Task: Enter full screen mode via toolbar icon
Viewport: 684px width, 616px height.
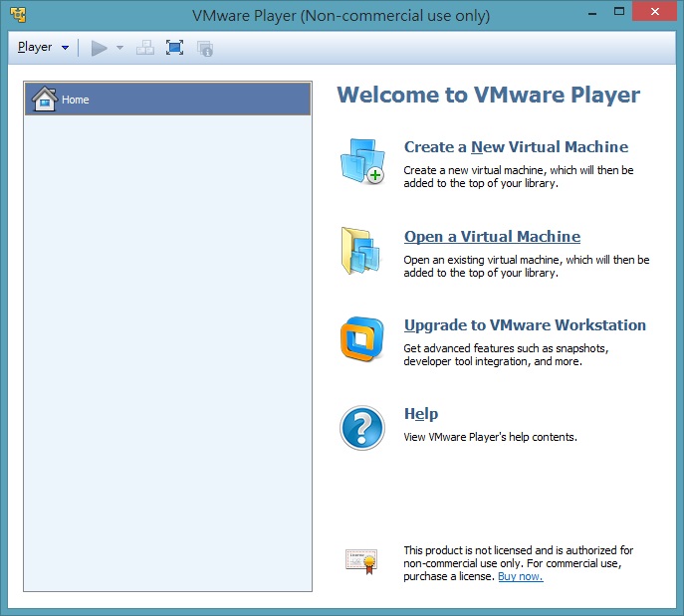Action: 174,48
